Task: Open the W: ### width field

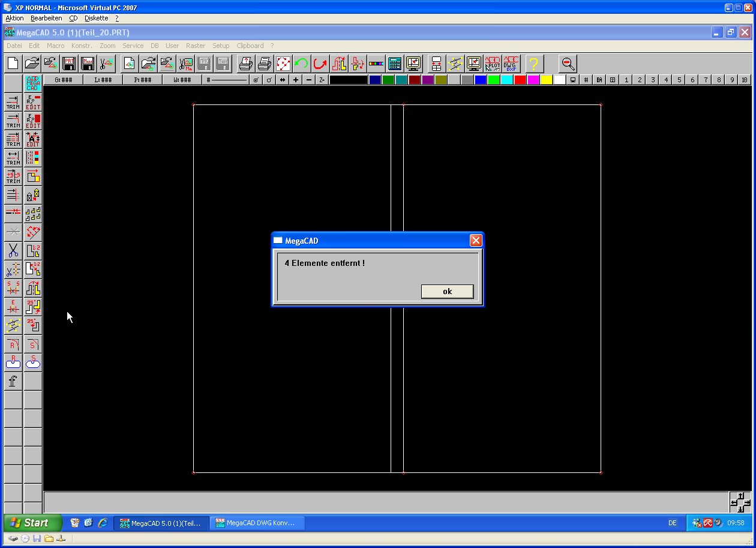Action: tap(182, 80)
